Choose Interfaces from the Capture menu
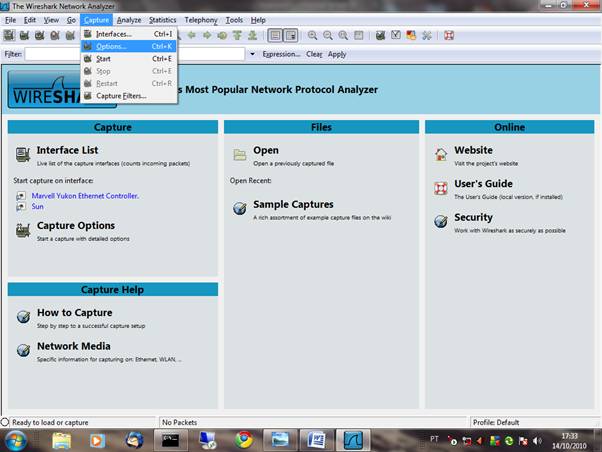Screen dimensions: 602x452 pos(113,34)
